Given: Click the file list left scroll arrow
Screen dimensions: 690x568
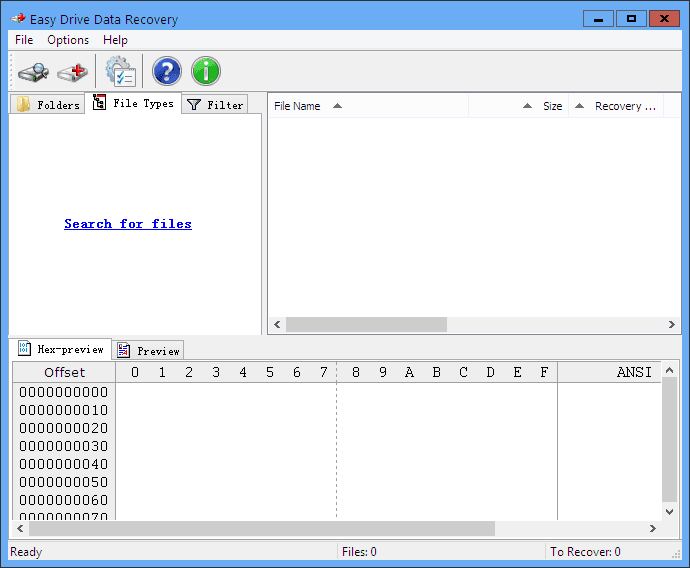Looking at the screenshot, I should pyautogui.click(x=277, y=325).
